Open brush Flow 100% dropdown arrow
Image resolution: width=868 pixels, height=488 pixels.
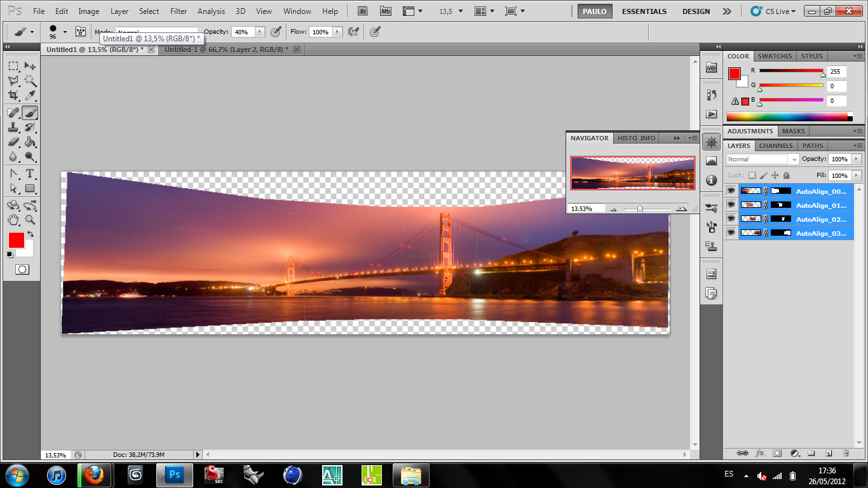(x=337, y=32)
